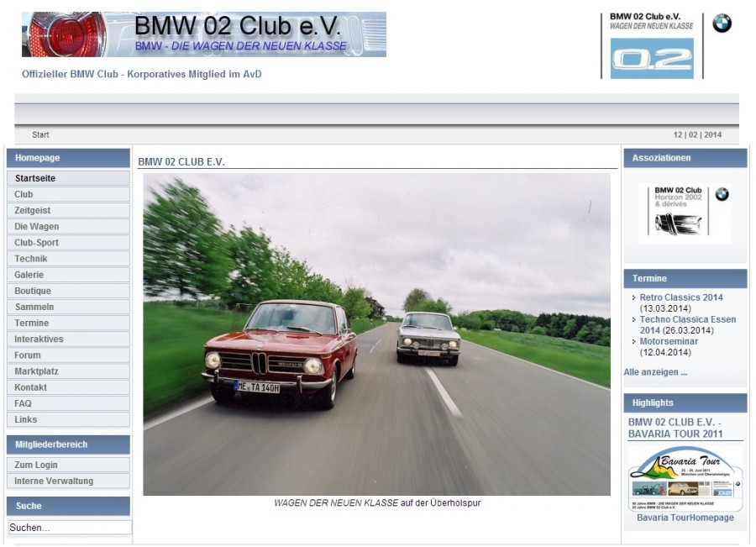This screenshot has height=547, width=756.
Task: Click the BMW 02 CLUB E.V. - BAVARIA TOUR 2011 heading
Action: (675, 428)
